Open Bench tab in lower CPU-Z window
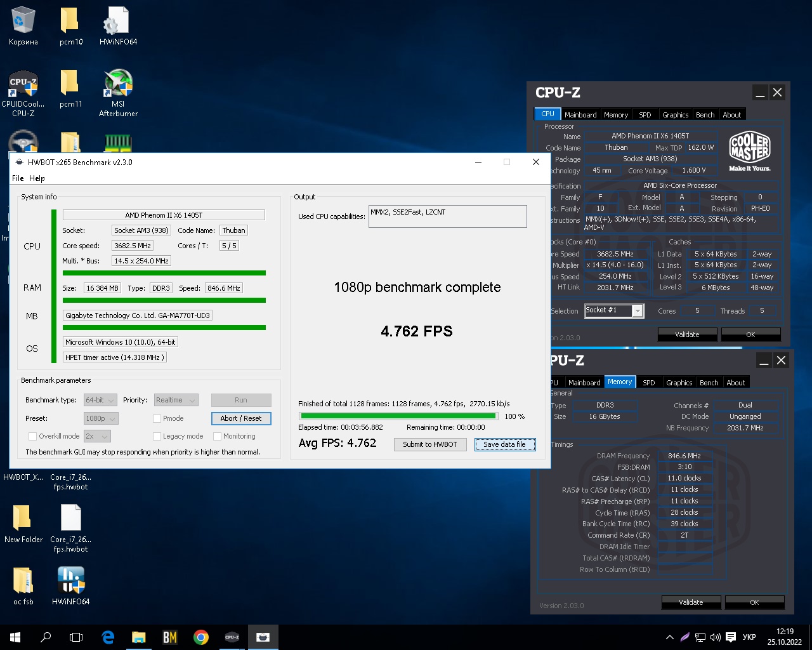This screenshot has width=812, height=650. (709, 383)
